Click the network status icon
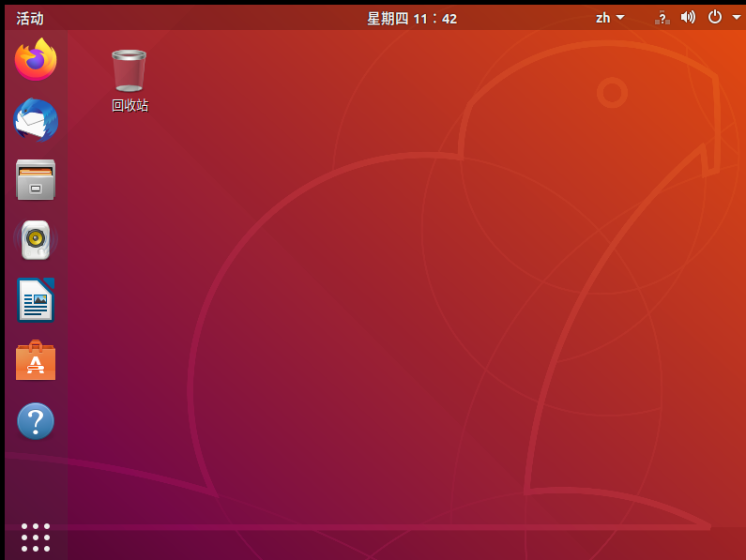This screenshot has width=746, height=560. (x=662, y=18)
